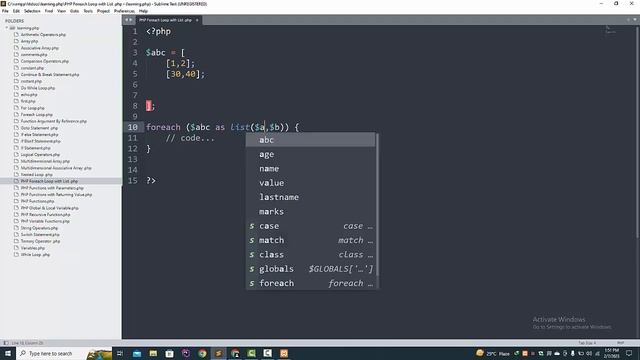This screenshot has width=640, height=360.
Task: Open the Edit menu
Action: coord(16,11)
